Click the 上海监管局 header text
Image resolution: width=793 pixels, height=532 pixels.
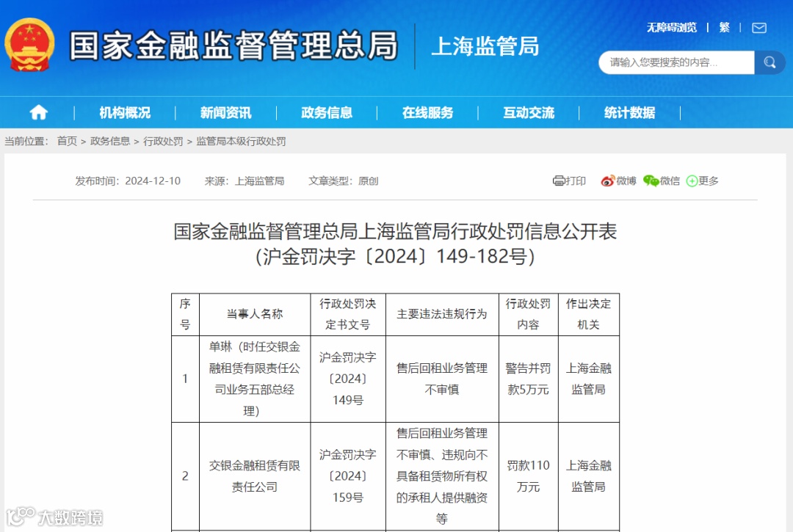(x=485, y=46)
